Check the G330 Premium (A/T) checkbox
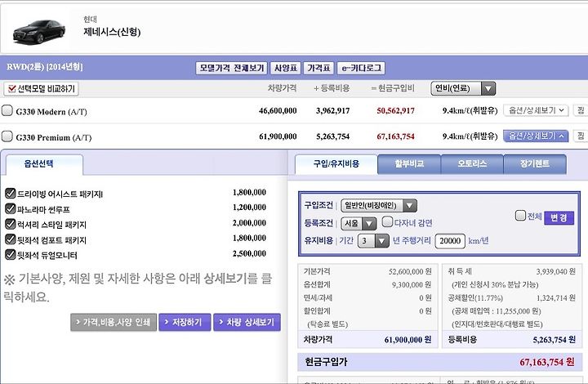588x384 pixels. (7, 136)
